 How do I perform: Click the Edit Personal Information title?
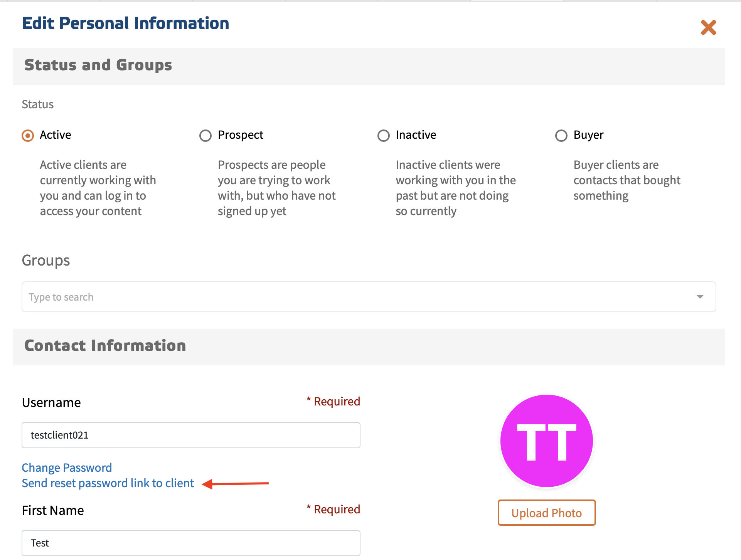tap(126, 24)
